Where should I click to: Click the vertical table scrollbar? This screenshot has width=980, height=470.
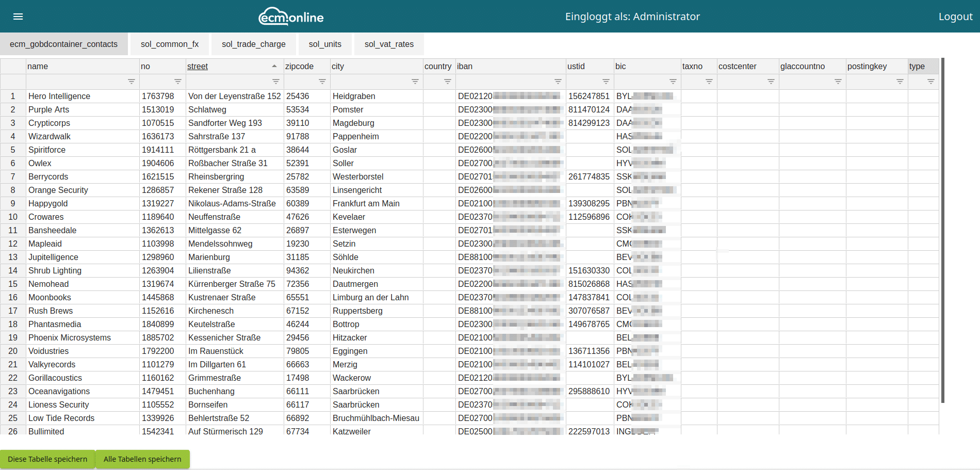click(x=942, y=230)
